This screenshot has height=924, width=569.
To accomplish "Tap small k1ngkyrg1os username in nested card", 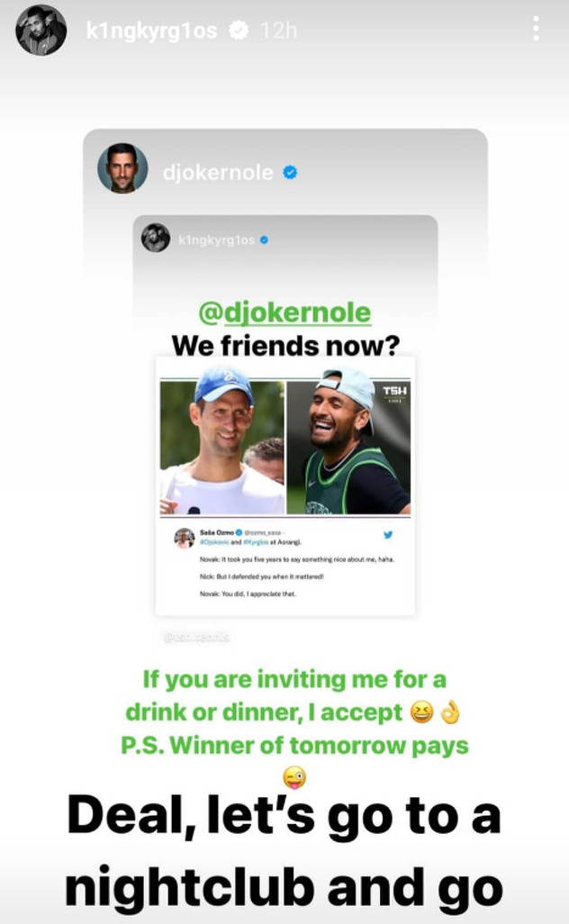I will (216, 240).
